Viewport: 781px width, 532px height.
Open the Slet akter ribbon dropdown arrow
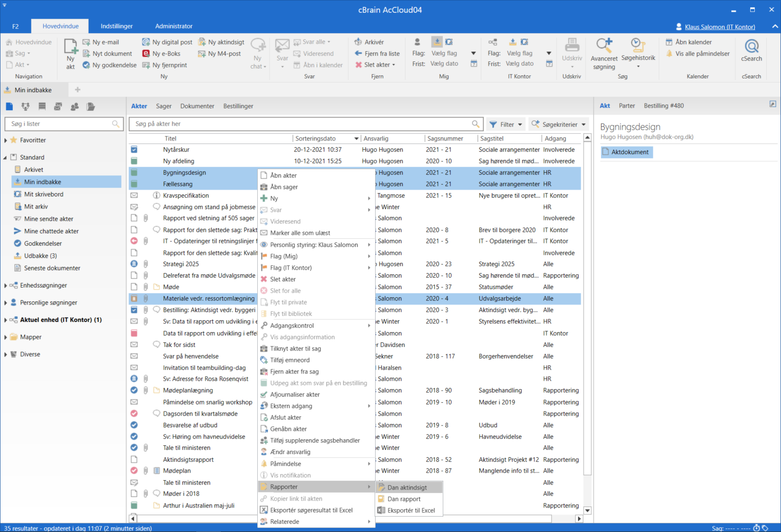394,65
